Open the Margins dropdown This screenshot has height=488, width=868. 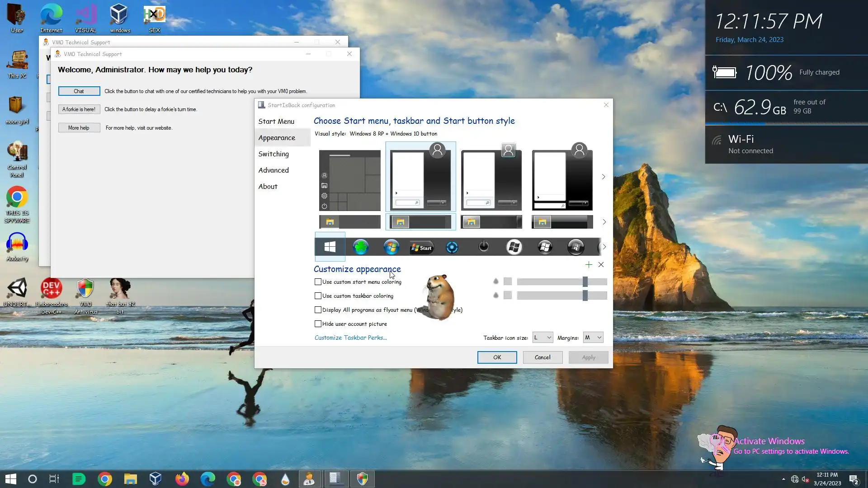coord(593,338)
